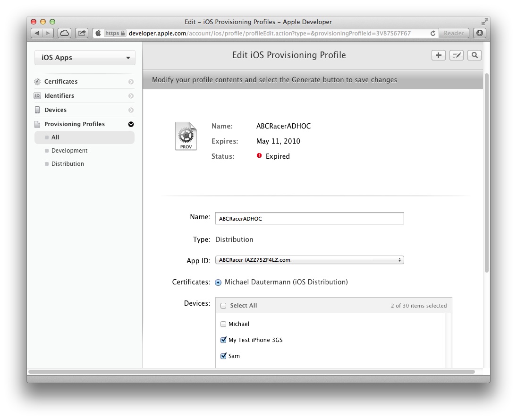Image resolution: width=517 pixels, height=420 pixels.
Task: Click the red Expired status icon
Action: [259, 156]
